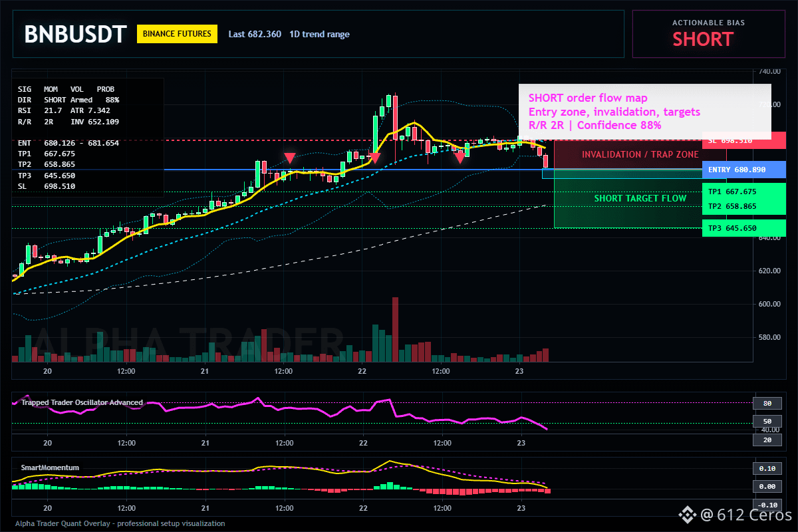Click the Trapped Trader Oscillator Advanced title
The height and width of the screenshot is (532, 798).
click(x=82, y=402)
